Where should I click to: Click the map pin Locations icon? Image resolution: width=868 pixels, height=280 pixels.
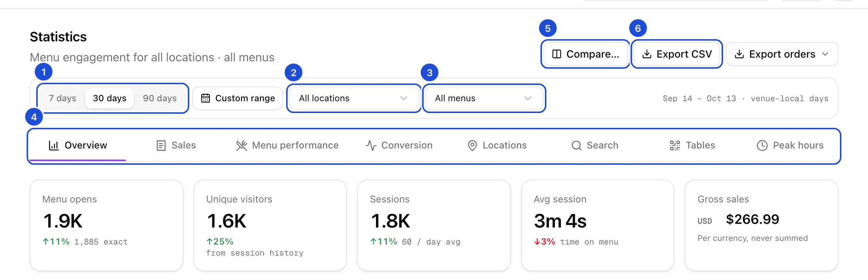pos(472,146)
